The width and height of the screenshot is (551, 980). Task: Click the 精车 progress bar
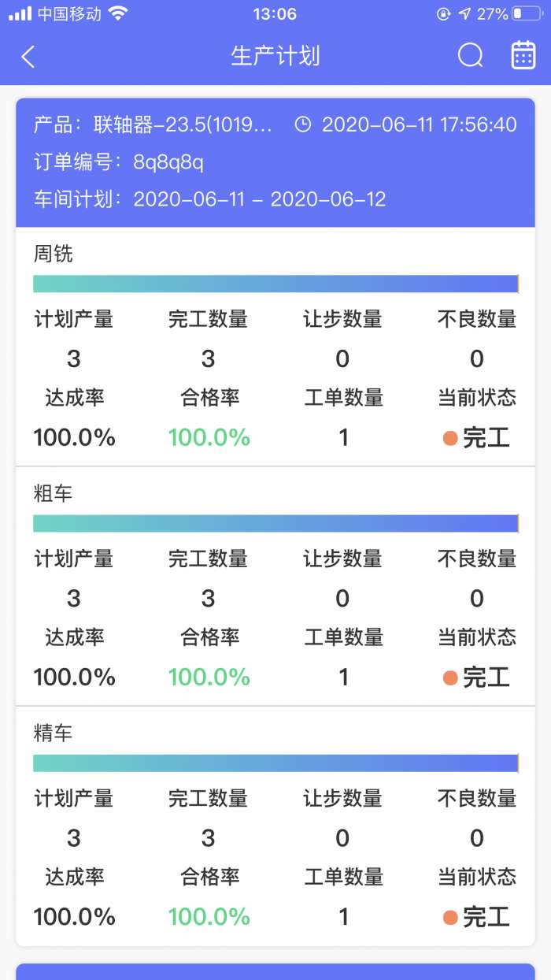[275, 763]
